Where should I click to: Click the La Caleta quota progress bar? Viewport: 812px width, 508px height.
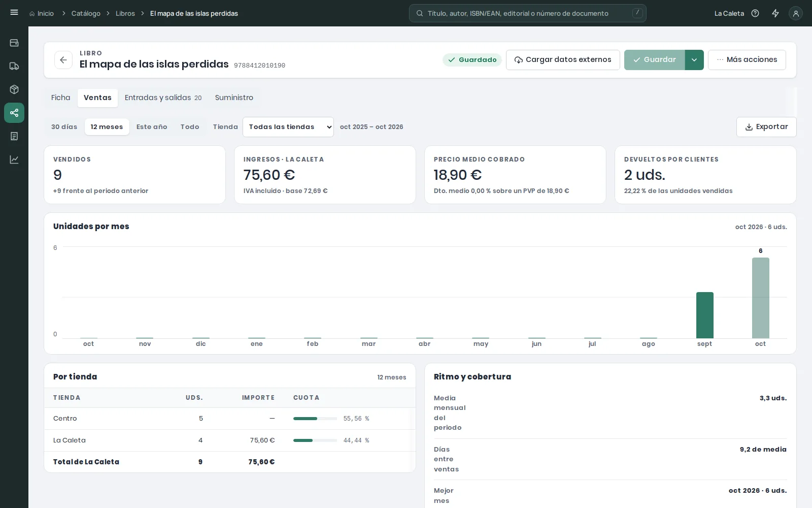pyautogui.click(x=315, y=440)
